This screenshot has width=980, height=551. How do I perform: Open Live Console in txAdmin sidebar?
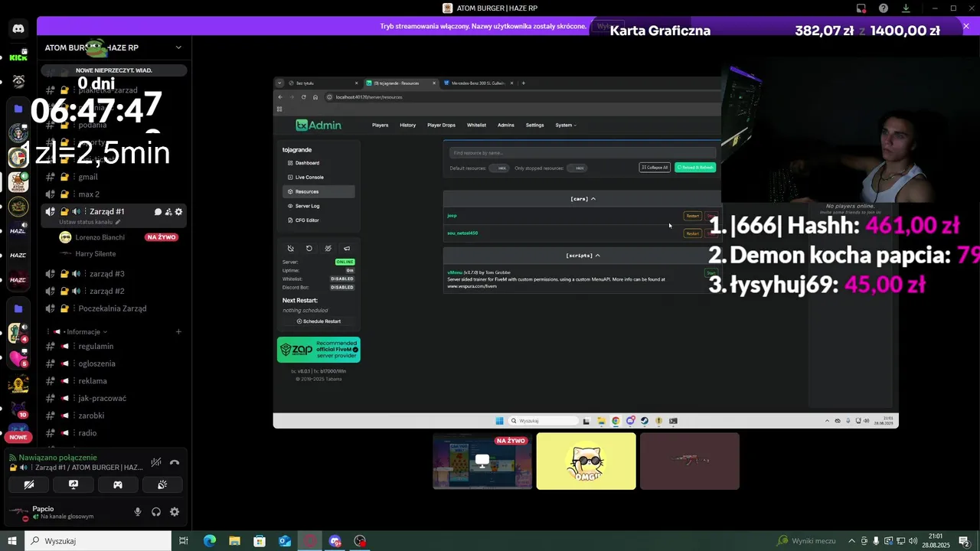318,177
